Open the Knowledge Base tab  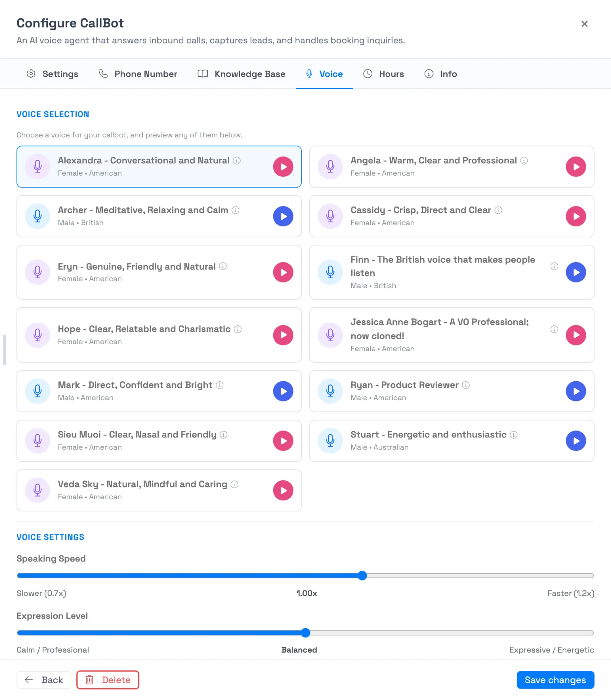click(x=241, y=74)
